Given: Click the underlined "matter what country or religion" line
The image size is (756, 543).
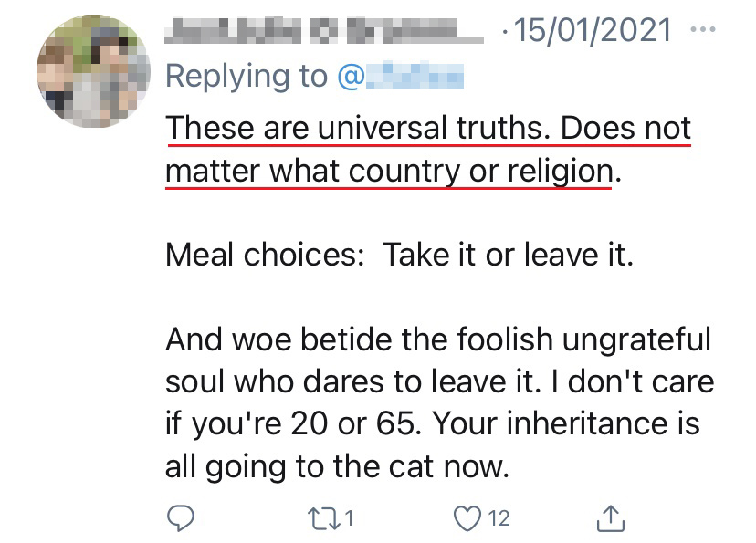Looking at the screenshot, I should [388, 172].
